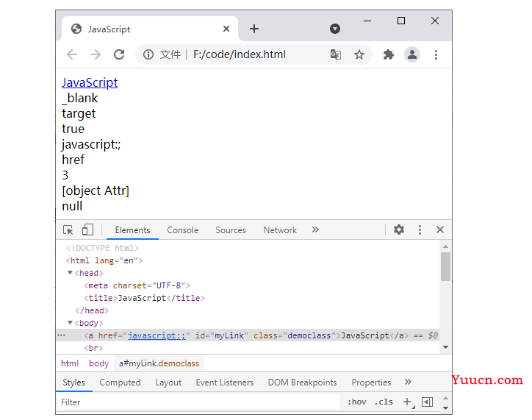Open the user profile avatar
This screenshot has height=420, width=532.
tap(412, 54)
